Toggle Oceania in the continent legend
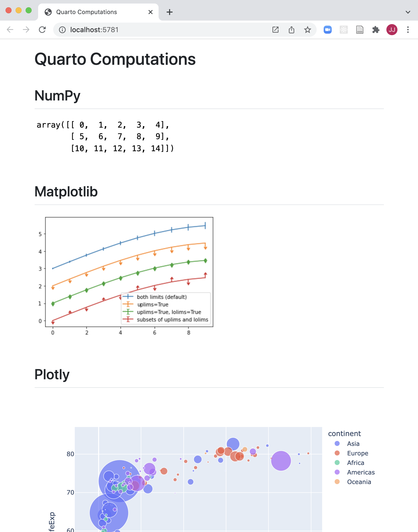The width and height of the screenshot is (418, 532). (359, 482)
